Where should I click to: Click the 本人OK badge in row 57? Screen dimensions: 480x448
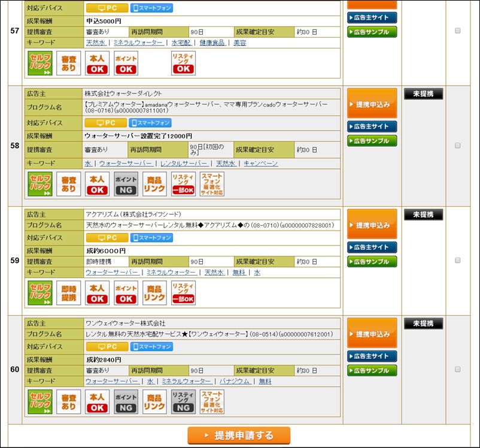click(97, 63)
